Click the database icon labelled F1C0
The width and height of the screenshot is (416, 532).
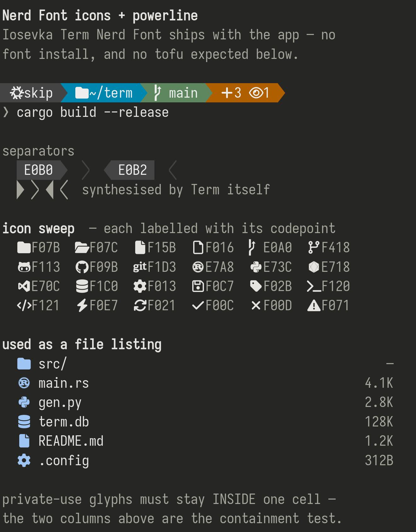[x=82, y=286]
